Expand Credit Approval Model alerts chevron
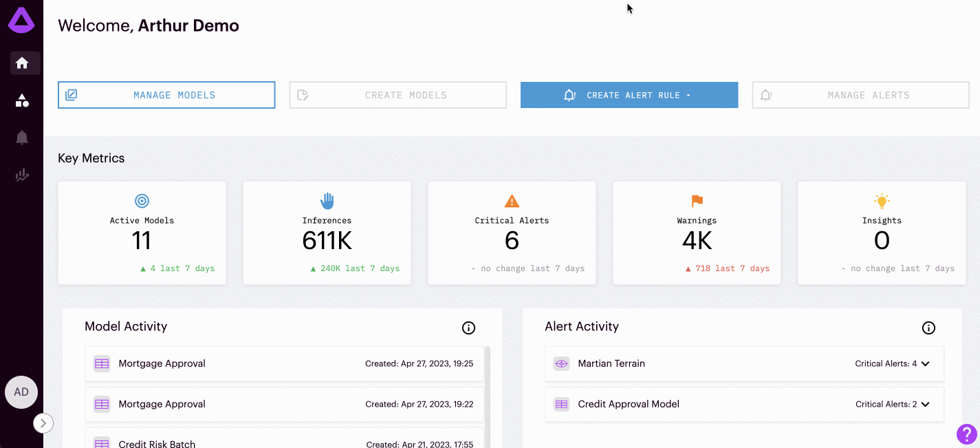980x448 pixels. click(x=925, y=404)
